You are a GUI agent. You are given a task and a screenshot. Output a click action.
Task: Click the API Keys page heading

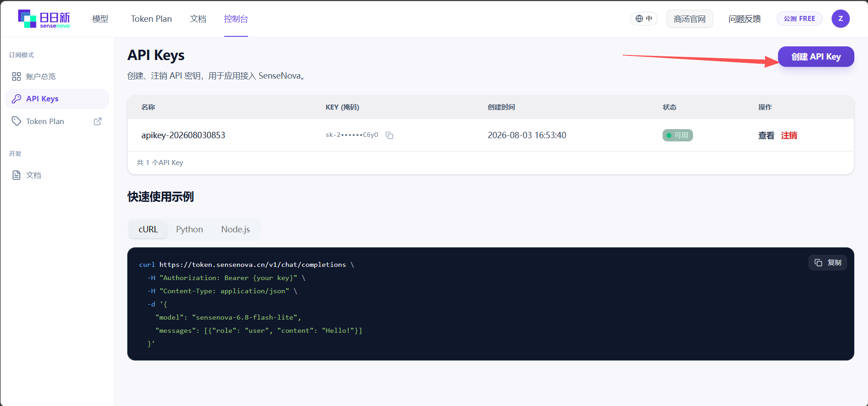click(156, 55)
